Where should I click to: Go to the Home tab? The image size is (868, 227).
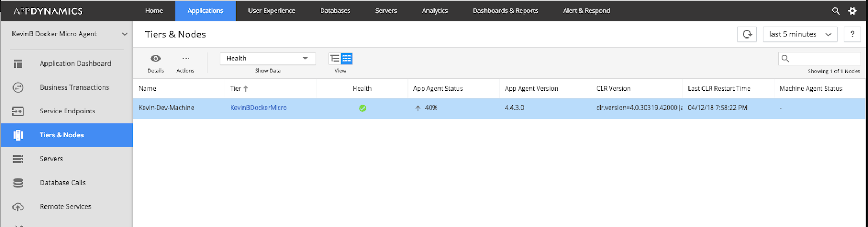[154, 11]
